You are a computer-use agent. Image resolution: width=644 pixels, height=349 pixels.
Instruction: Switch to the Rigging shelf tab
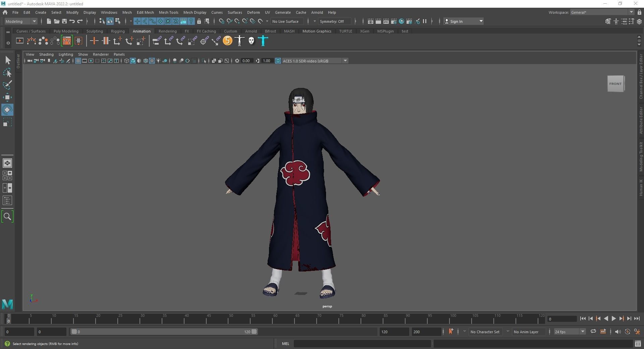tap(118, 31)
